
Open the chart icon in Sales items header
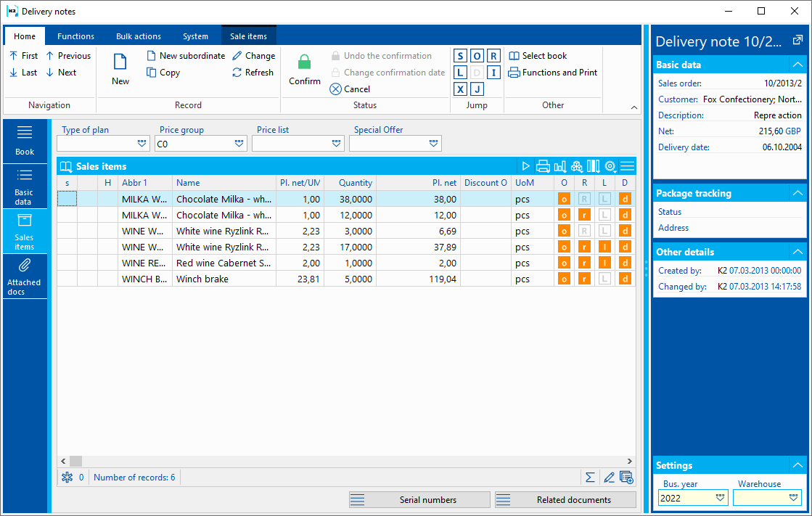point(559,166)
